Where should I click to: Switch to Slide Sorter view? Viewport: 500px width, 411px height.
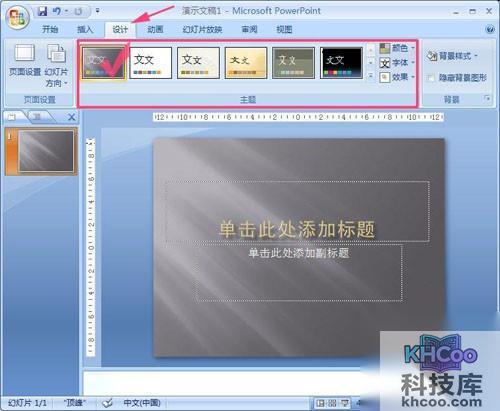click(x=332, y=404)
